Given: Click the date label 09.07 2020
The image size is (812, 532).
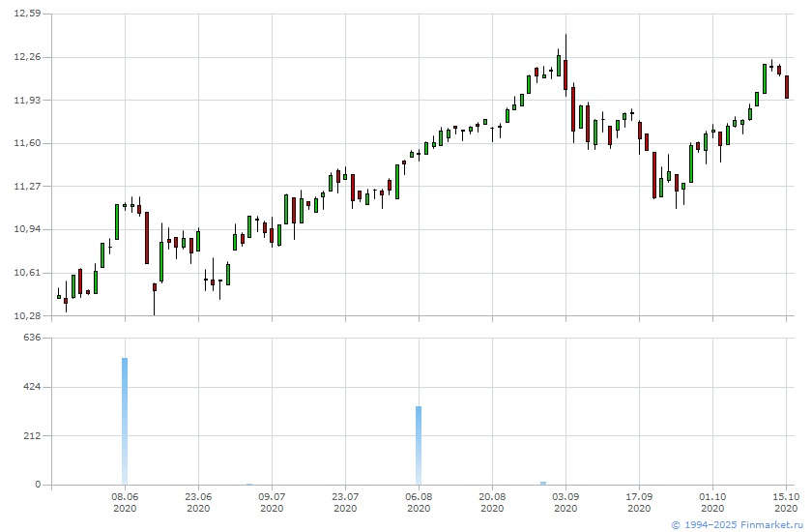Looking at the screenshot, I should [272, 502].
